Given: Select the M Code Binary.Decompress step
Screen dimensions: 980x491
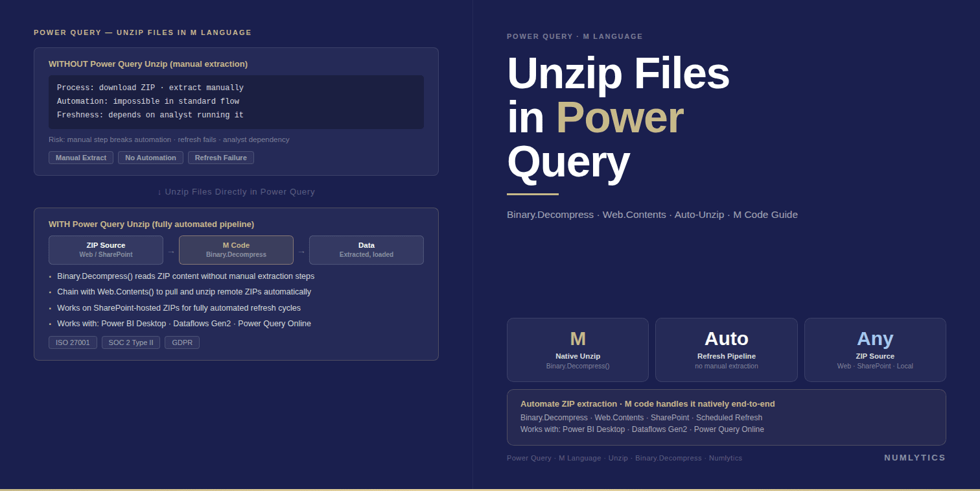Looking at the screenshot, I should pos(236,250).
